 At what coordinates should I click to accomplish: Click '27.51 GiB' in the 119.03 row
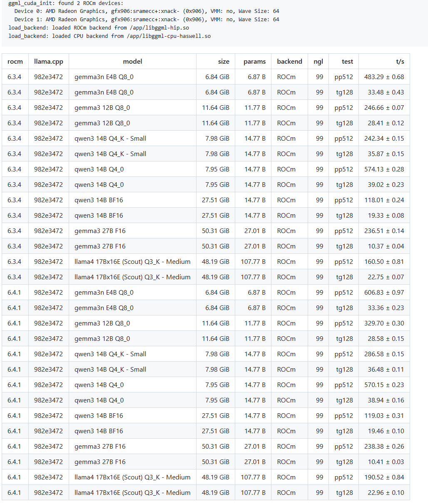tap(216, 416)
